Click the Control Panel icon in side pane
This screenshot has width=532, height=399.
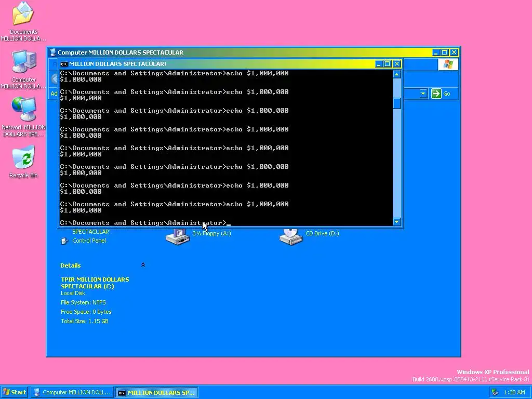(64, 241)
